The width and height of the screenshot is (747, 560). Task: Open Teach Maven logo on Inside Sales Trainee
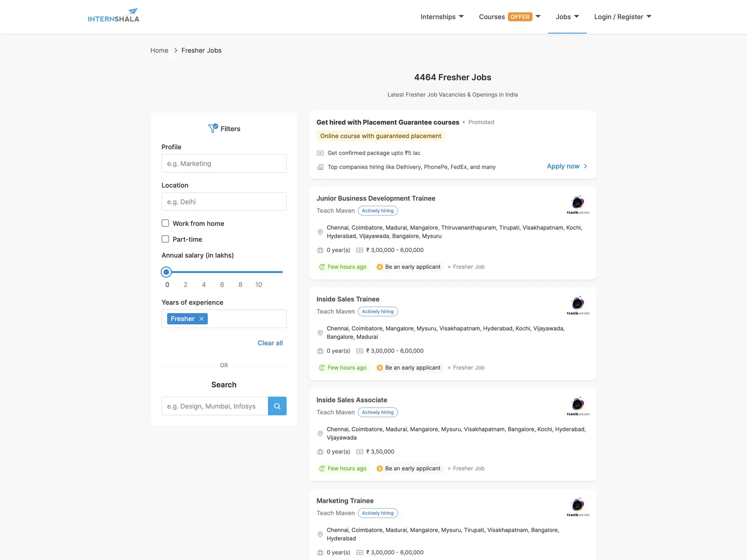(578, 306)
